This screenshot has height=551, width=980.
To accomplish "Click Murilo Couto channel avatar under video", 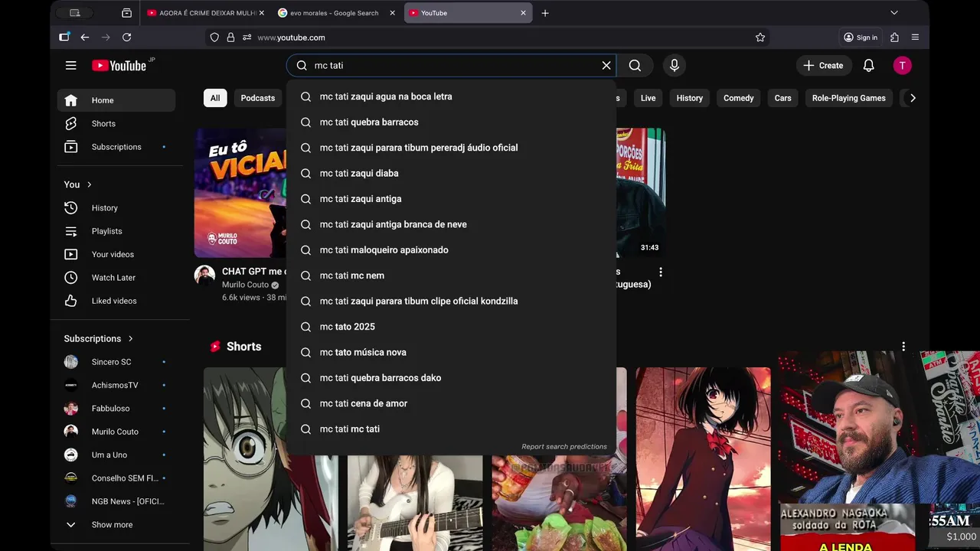I will click(x=204, y=275).
